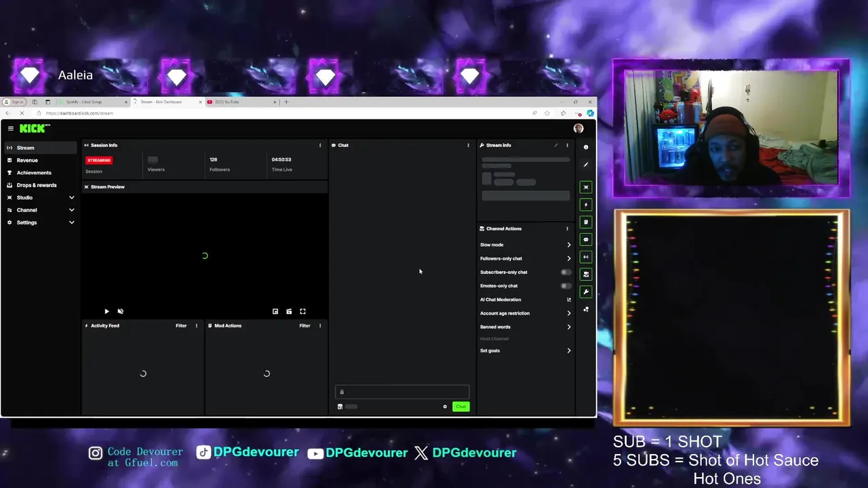Open Activity Feed three-dot options
Screen dimensions: 868x488
pyautogui.click(x=197, y=325)
